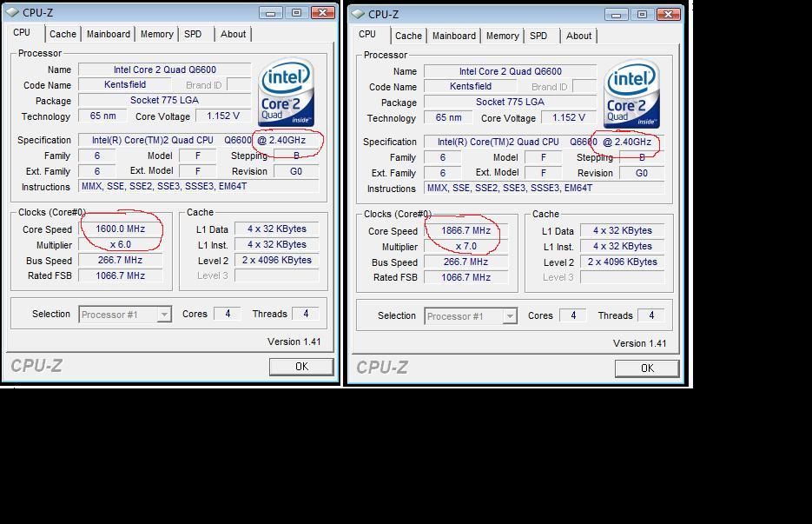812x524 pixels.
Task: Open the About tab in left CPU-Z window
Action: click(x=233, y=34)
